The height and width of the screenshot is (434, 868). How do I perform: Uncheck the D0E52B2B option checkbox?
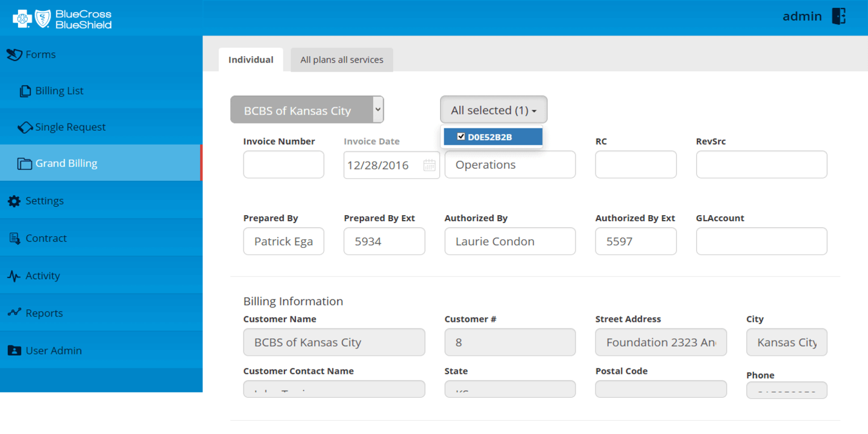[461, 137]
